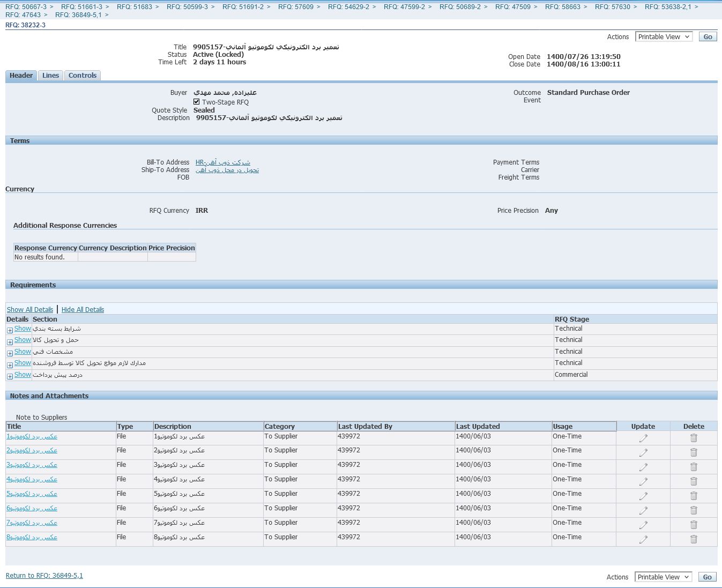The height and width of the screenshot is (588, 722).
Task: Open breadcrumb RFQ: 57609
Action: tap(296, 7)
